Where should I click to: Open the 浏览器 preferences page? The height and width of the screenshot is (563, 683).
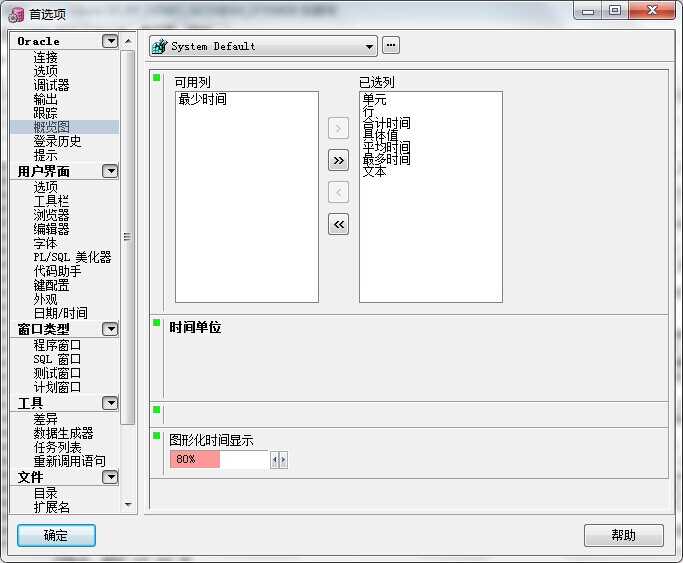pos(51,215)
